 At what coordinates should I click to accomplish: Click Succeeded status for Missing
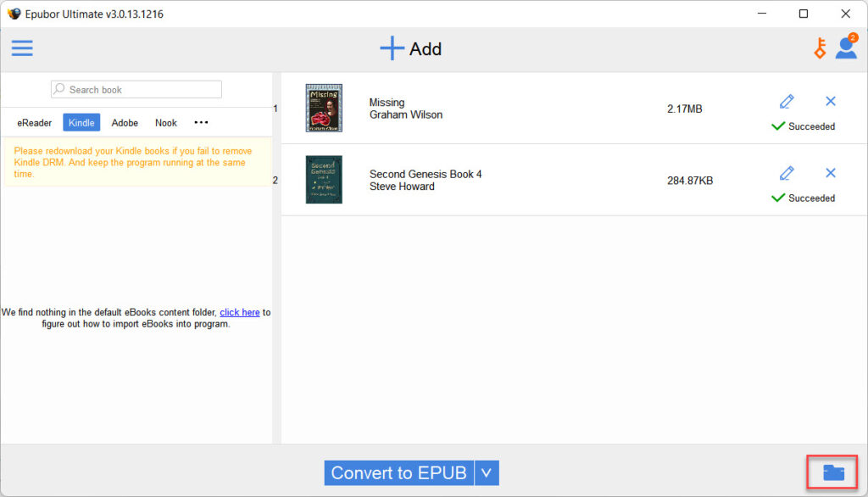[x=804, y=126]
